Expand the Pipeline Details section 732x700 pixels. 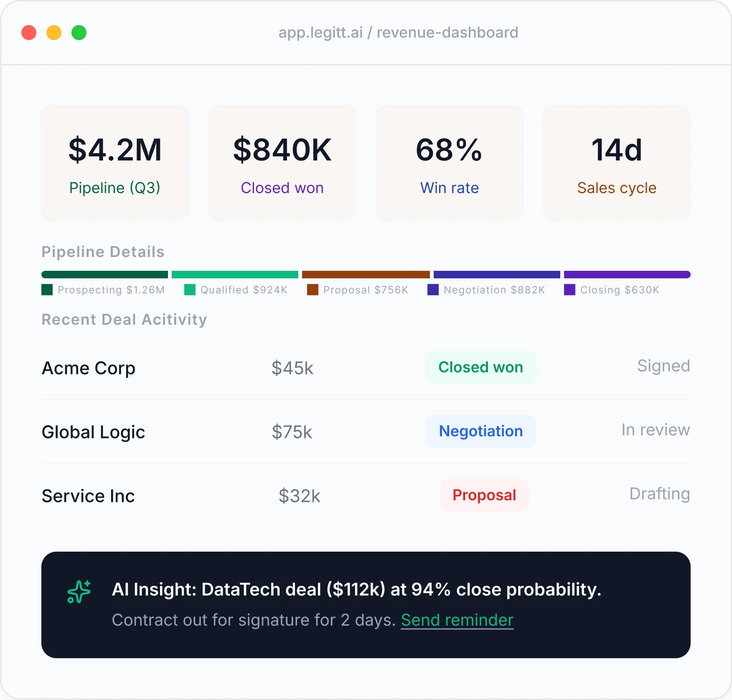(x=103, y=252)
